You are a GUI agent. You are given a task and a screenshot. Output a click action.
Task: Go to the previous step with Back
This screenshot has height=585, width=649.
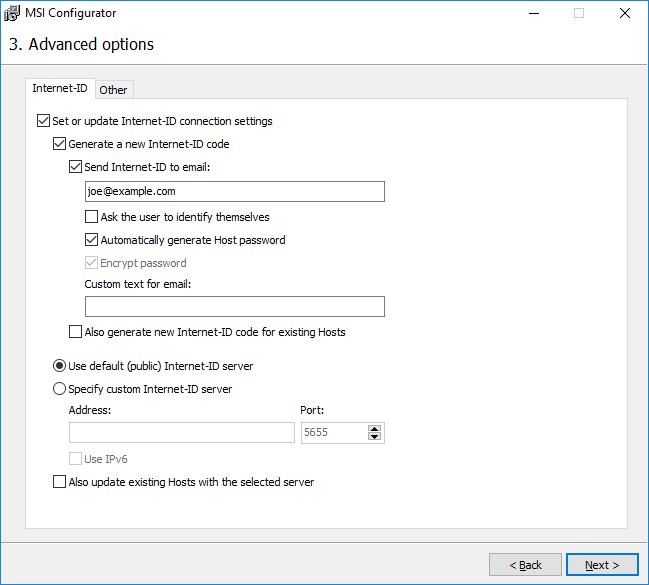pos(525,565)
